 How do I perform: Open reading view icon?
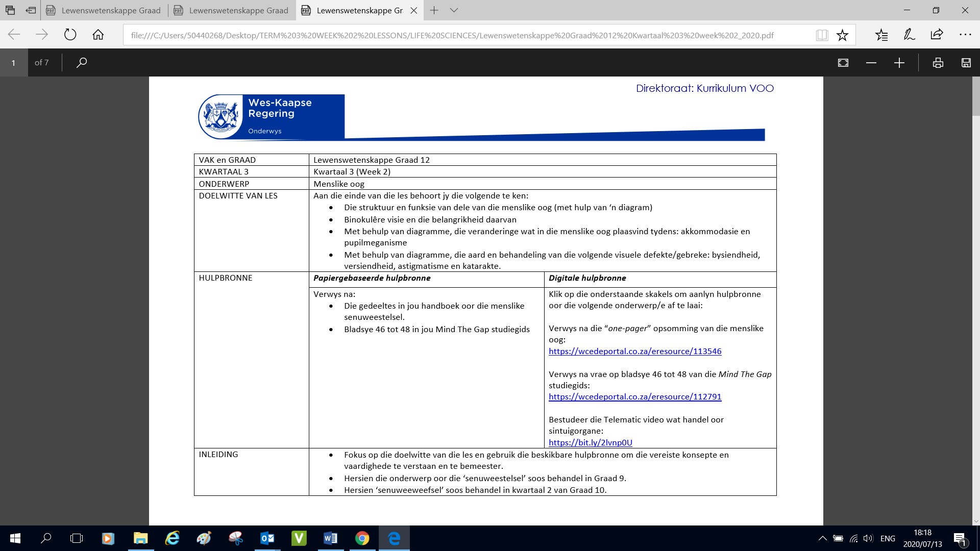pyautogui.click(x=822, y=35)
